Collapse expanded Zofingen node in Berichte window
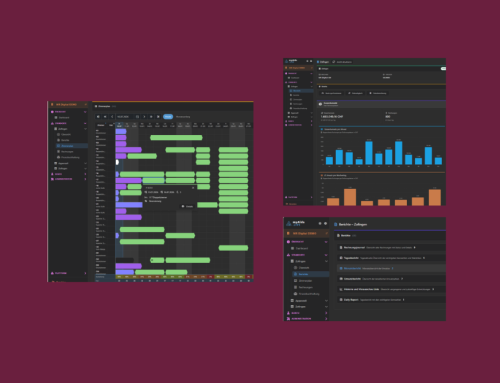The width and height of the screenshot is (500, 383). click(x=326, y=261)
